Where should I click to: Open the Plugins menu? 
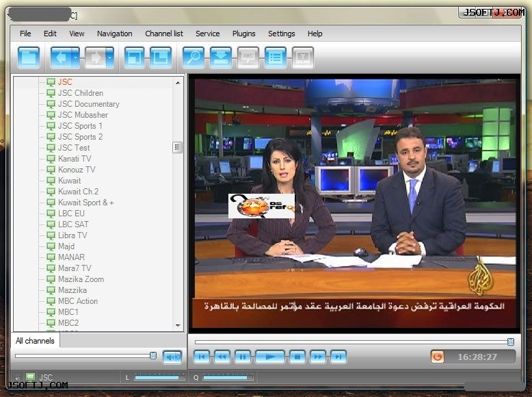tap(243, 34)
